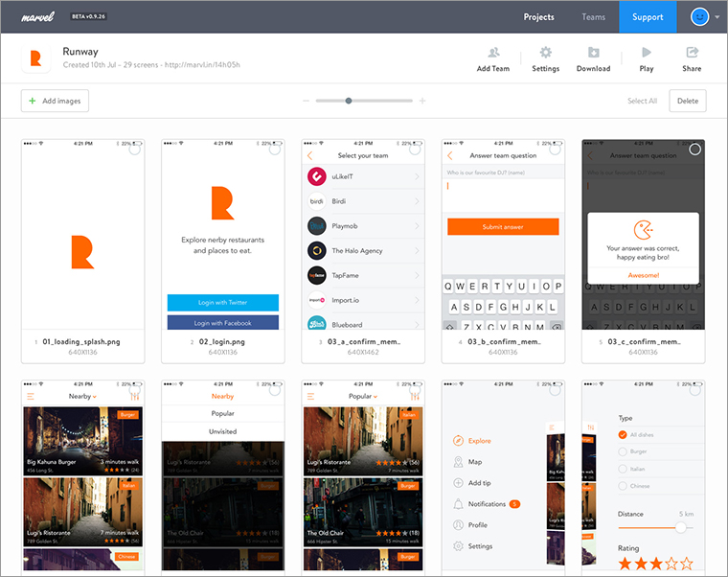The width and height of the screenshot is (728, 577).
Task: Click the Runway project title
Action: tap(80, 52)
